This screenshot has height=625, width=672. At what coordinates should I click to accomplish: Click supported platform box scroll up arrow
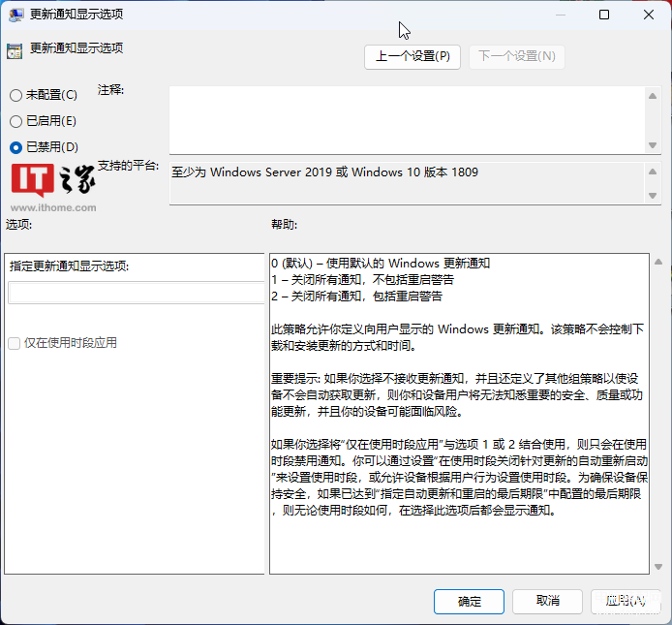tap(653, 172)
